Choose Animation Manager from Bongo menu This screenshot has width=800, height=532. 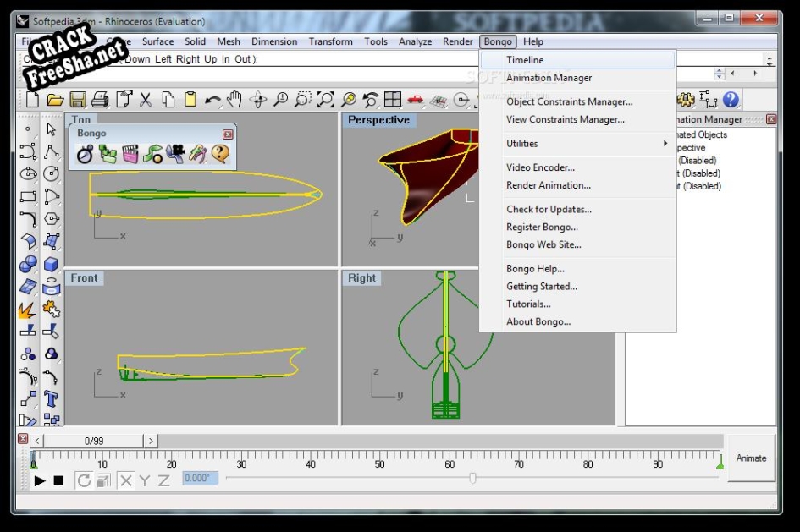(549, 78)
